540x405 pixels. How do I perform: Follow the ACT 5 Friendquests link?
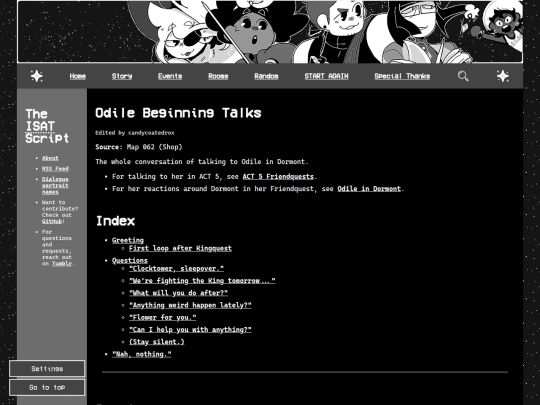click(278, 176)
